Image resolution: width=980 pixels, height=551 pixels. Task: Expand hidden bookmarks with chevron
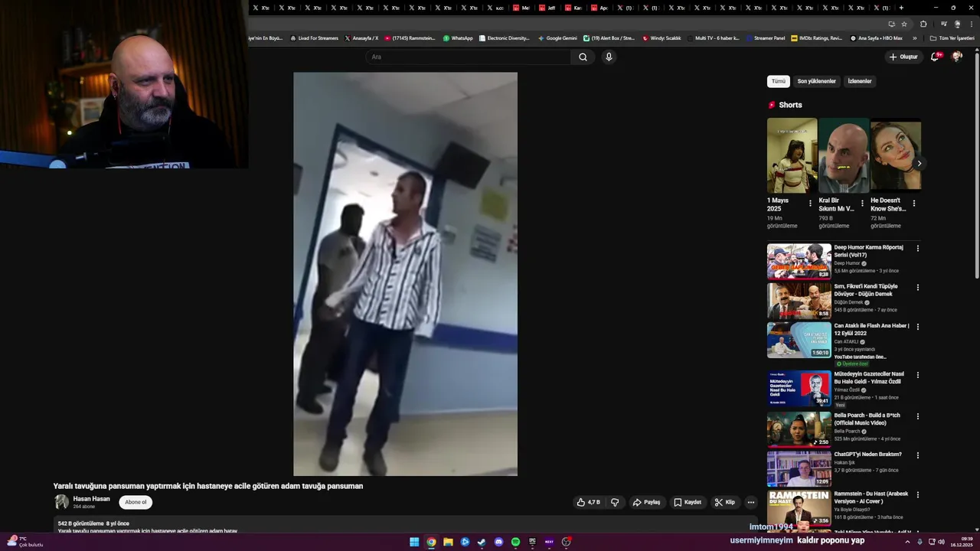[x=914, y=37]
